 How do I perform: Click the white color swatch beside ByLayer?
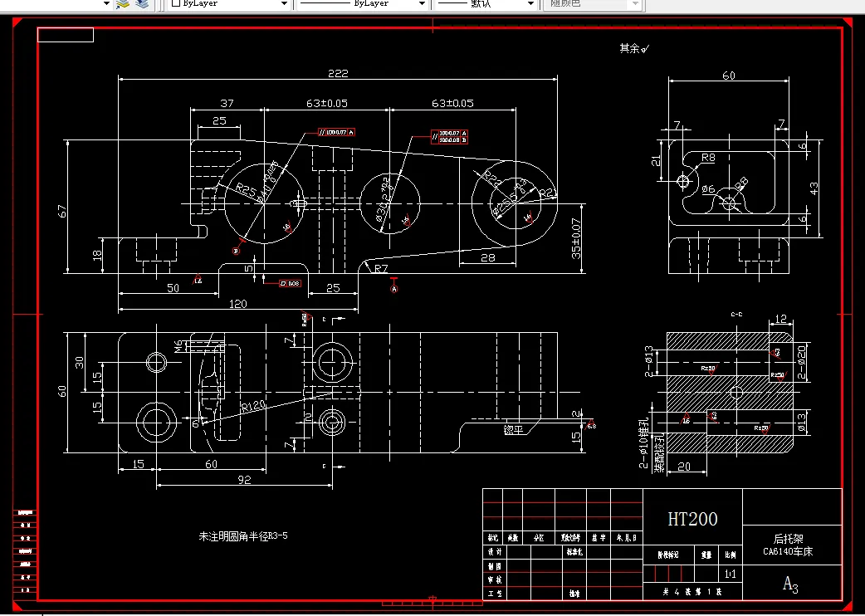coord(176,2)
